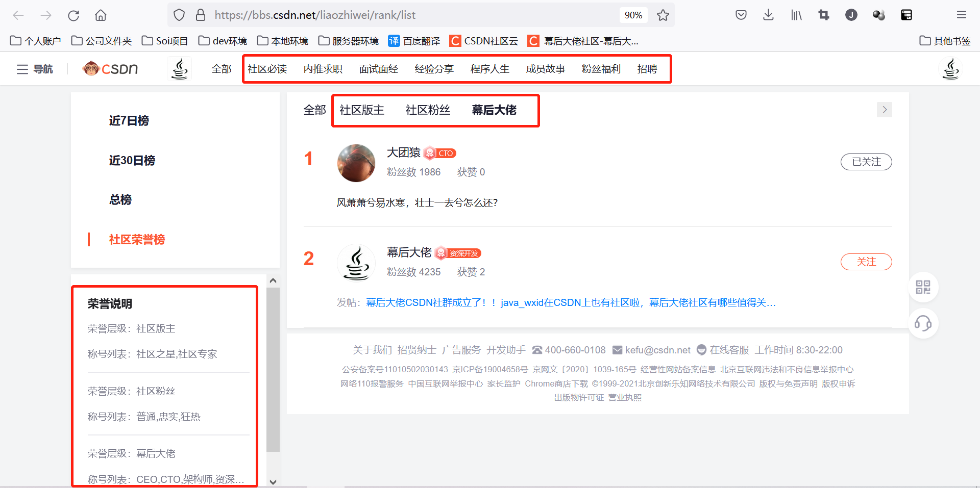Bookmark this page with the star icon
Screen dimensions: 980x488
(663, 15)
